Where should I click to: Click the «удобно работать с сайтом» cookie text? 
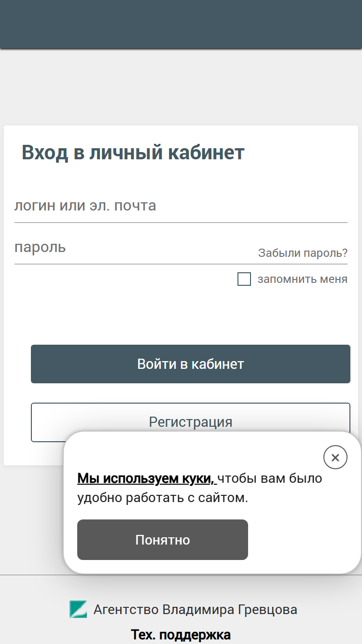(163, 498)
